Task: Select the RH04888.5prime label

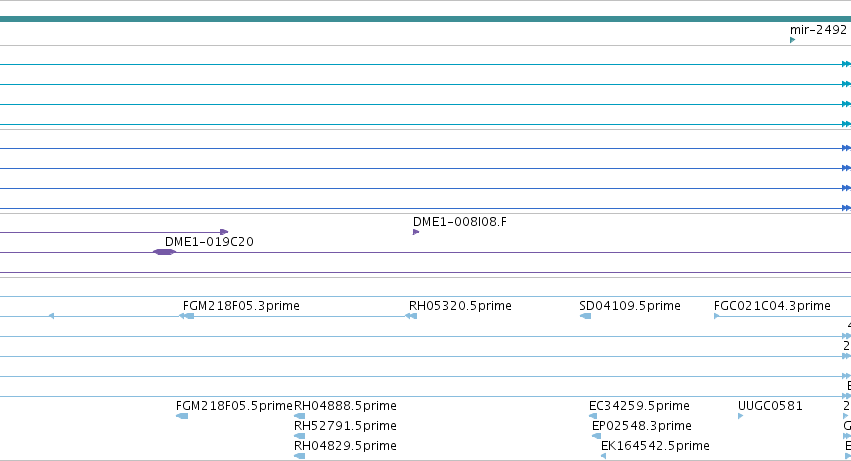Action: 345,406
